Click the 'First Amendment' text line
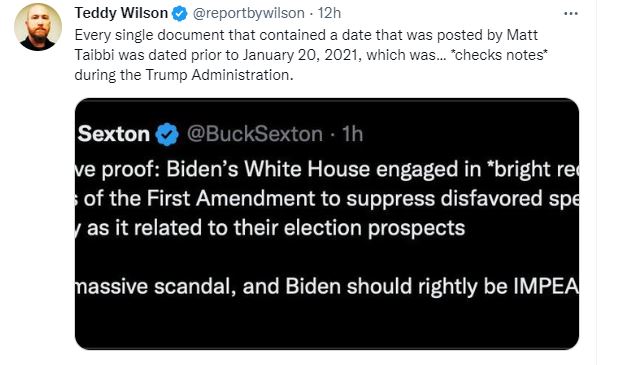 [327, 199]
